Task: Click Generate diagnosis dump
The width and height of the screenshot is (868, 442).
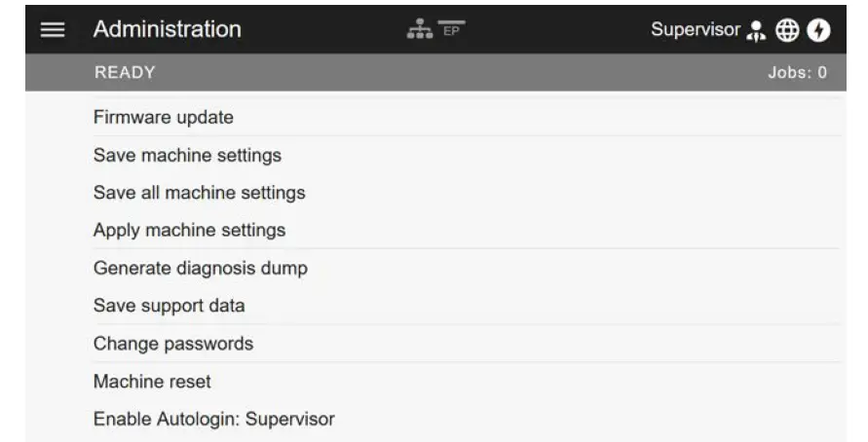Action: [200, 268]
